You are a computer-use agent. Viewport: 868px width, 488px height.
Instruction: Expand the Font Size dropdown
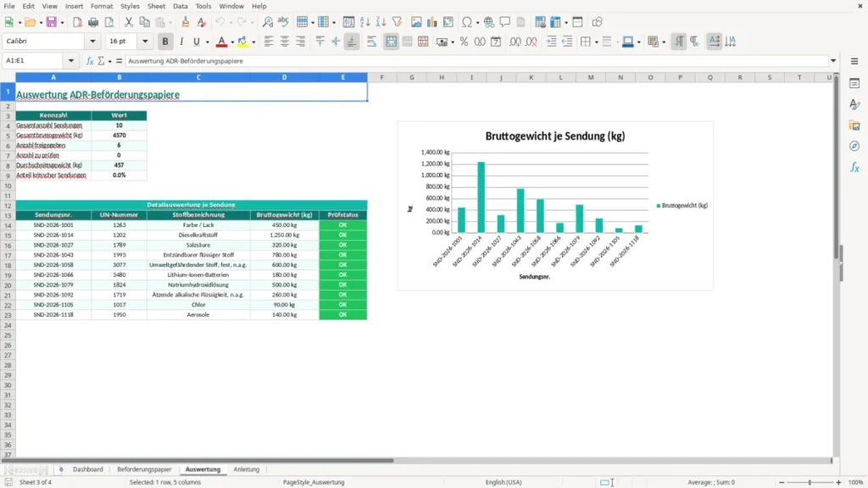tap(145, 42)
